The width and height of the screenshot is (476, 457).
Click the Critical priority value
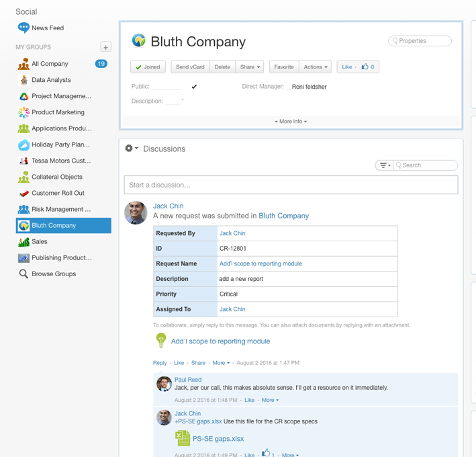pyautogui.click(x=228, y=294)
